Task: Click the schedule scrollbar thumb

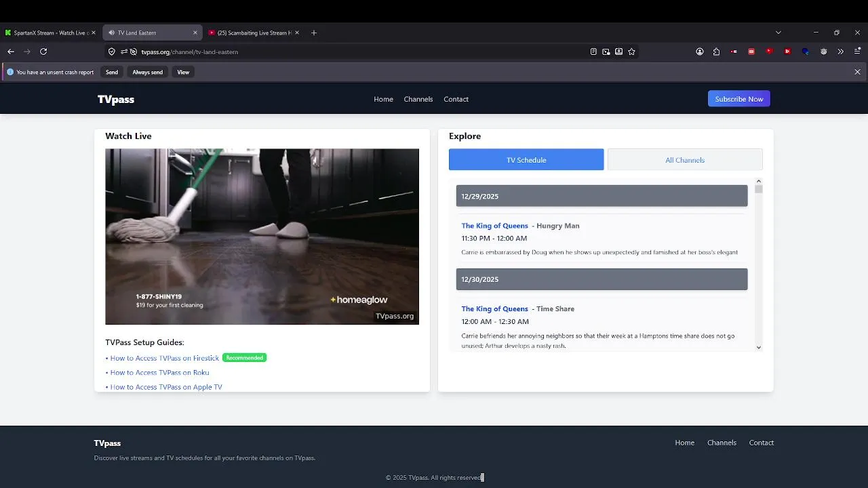Action: point(759,189)
